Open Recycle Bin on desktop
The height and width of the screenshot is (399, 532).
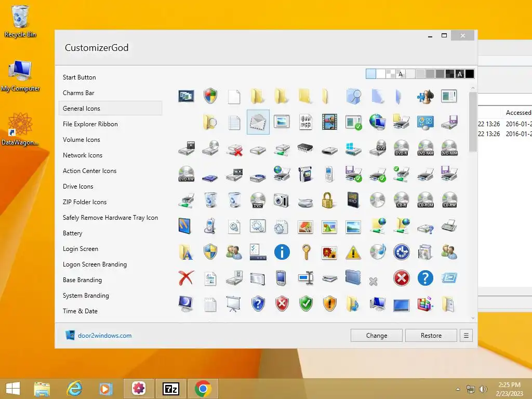[x=20, y=21]
